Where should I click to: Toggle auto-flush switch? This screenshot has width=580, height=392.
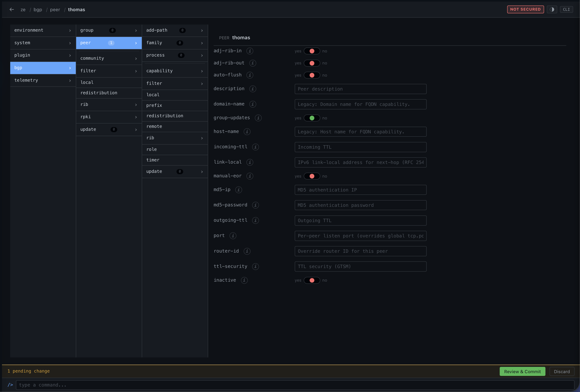(x=312, y=75)
